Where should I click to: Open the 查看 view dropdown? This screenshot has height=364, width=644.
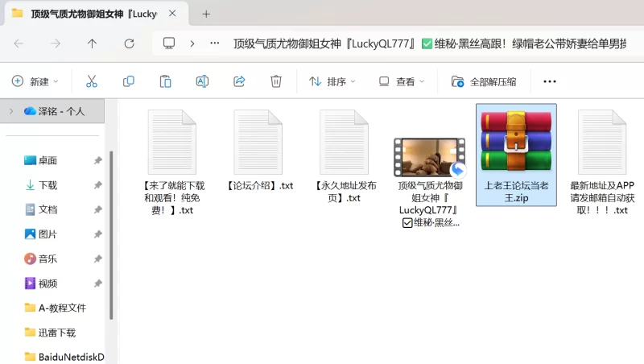[x=401, y=81]
